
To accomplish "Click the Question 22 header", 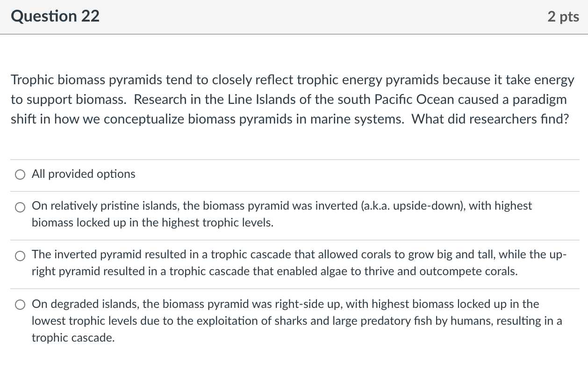I will click(55, 16).
